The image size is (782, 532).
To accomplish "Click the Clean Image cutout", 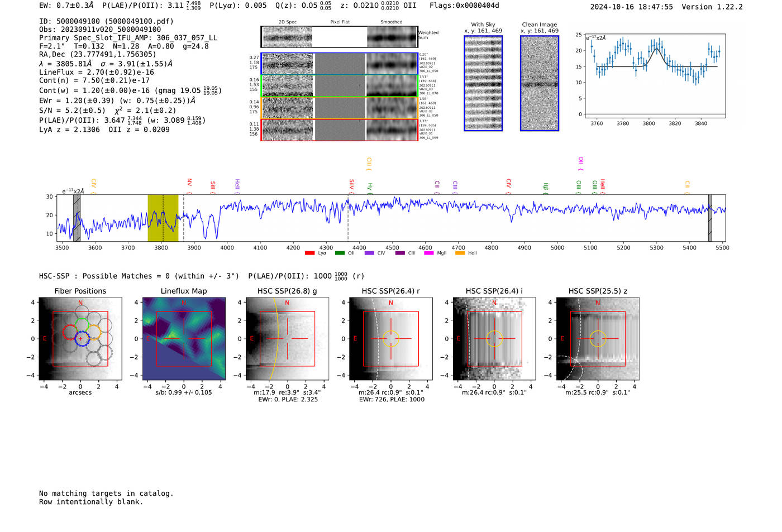I will pyautogui.click(x=540, y=83).
